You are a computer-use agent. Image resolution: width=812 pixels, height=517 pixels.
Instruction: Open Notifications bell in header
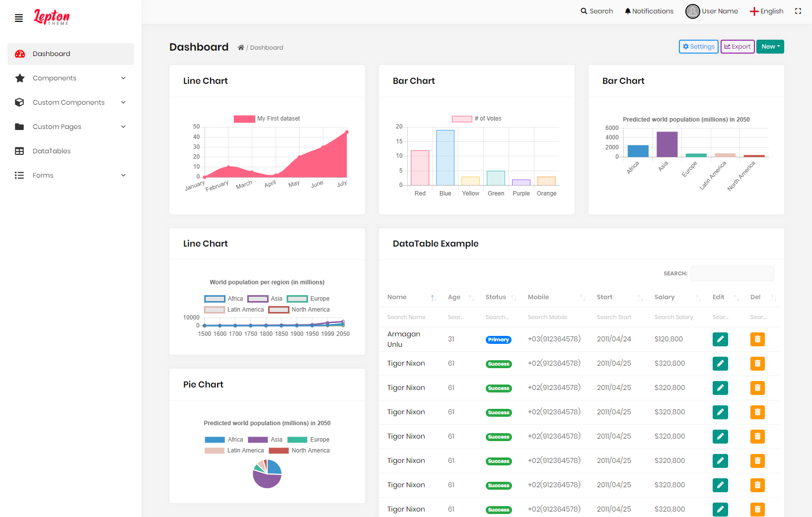click(x=628, y=11)
